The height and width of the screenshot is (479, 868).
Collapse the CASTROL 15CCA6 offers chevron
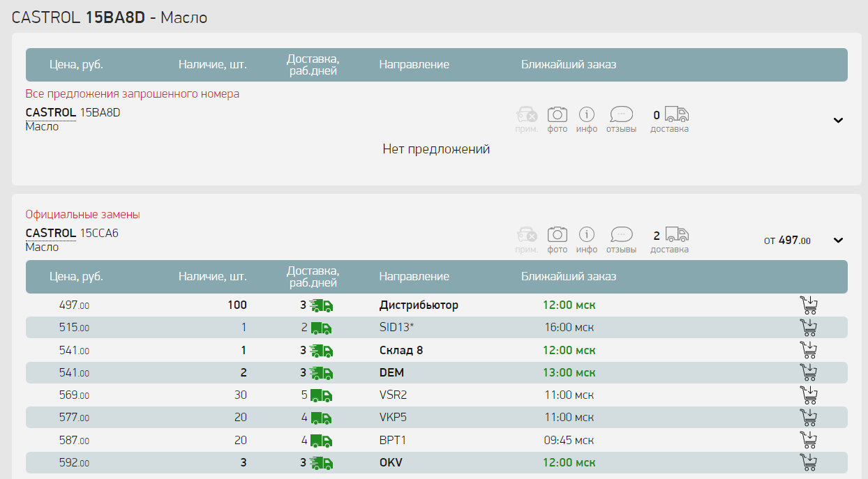tap(839, 241)
